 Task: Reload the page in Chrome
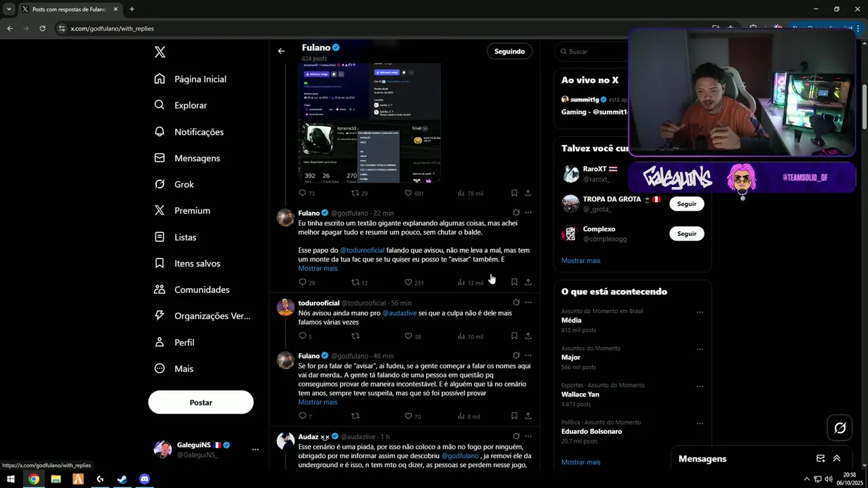point(42,28)
